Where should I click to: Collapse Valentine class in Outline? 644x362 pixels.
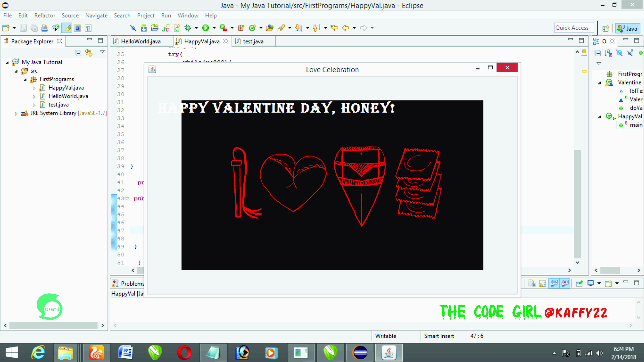(x=600, y=83)
